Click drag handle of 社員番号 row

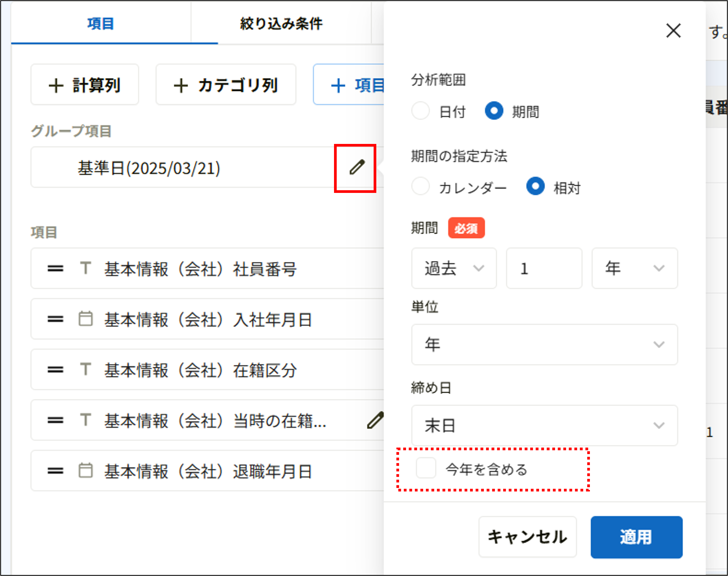(55, 268)
